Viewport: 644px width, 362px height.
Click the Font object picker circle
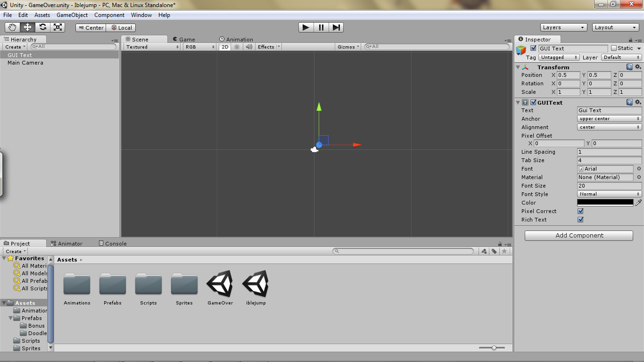click(x=639, y=169)
